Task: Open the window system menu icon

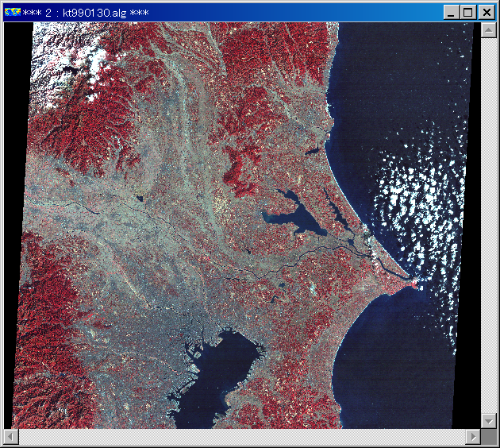Action: (13, 13)
